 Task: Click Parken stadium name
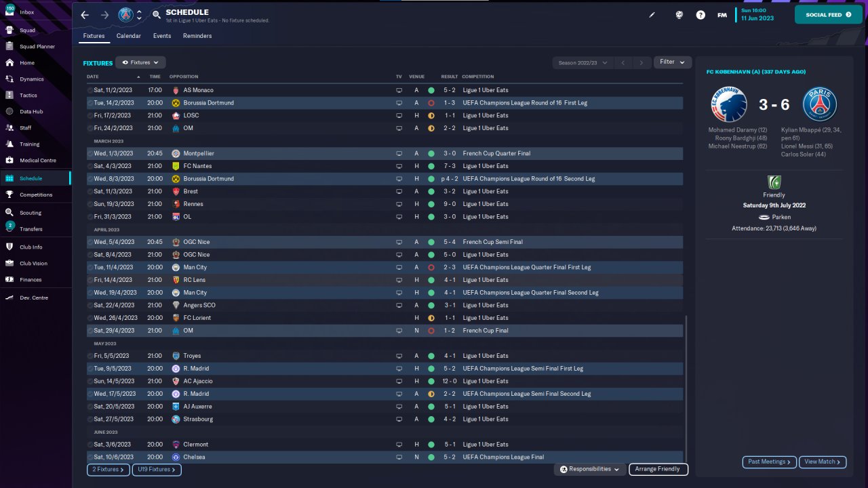781,217
